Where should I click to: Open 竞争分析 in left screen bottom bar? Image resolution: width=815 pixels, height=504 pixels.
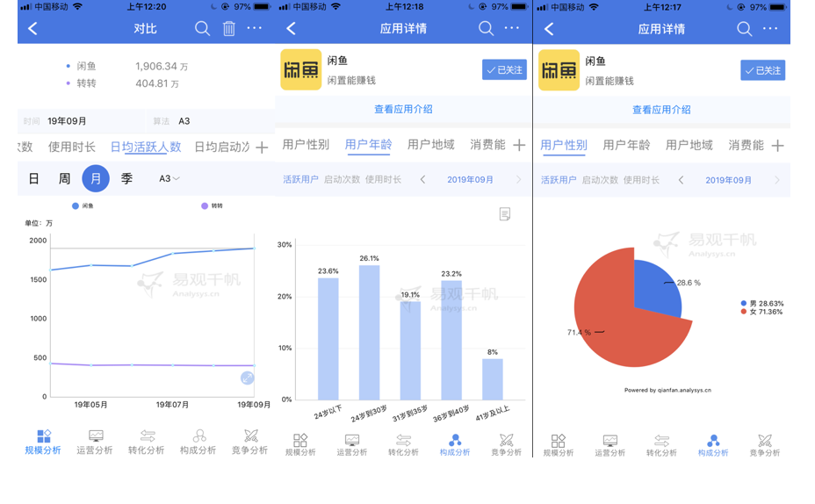[x=249, y=443]
